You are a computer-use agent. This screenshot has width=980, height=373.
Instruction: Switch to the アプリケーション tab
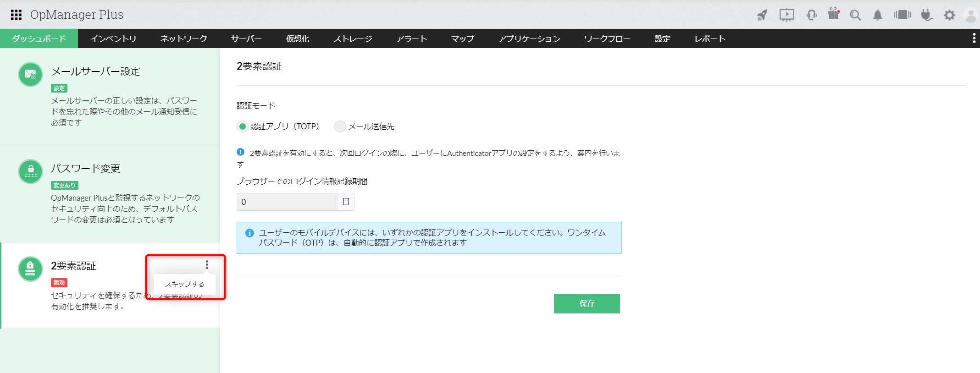(529, 38)
